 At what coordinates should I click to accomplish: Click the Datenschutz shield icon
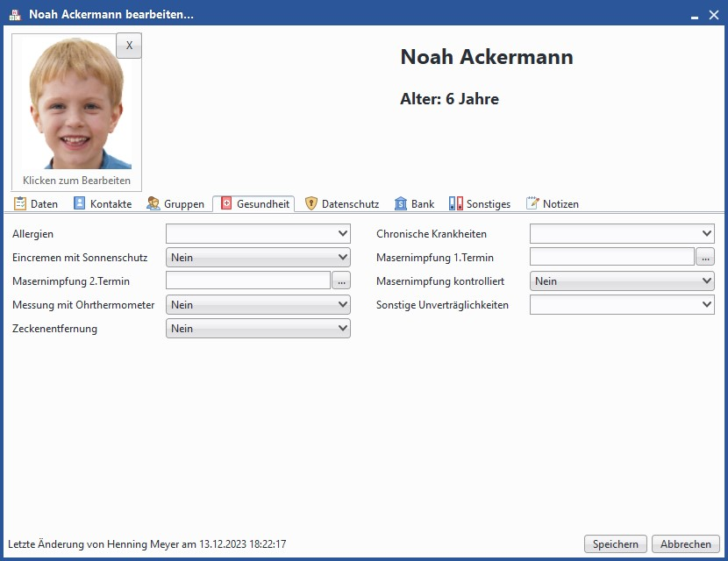tap(310, 203)
